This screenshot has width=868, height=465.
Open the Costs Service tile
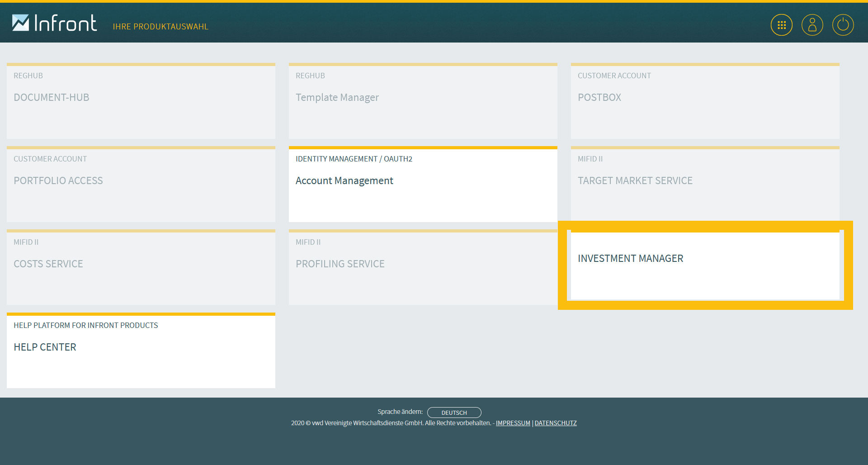click(x=141, y=268)
